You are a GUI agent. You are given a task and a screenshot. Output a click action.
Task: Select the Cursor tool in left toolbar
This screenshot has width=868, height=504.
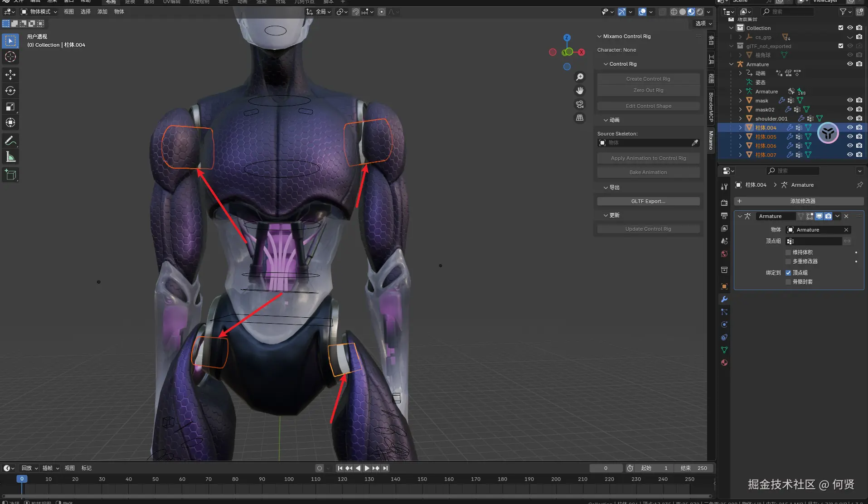pos(10,57)
